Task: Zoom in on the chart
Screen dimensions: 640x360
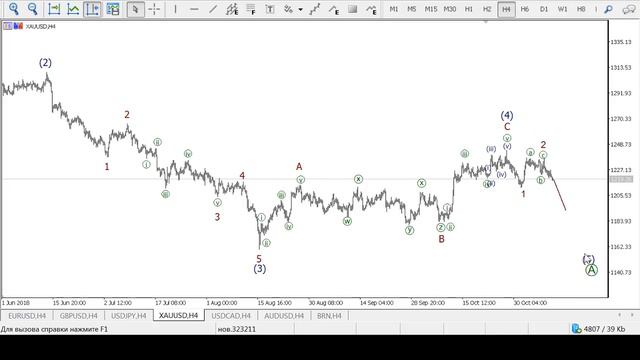Action: coord(14,9)
